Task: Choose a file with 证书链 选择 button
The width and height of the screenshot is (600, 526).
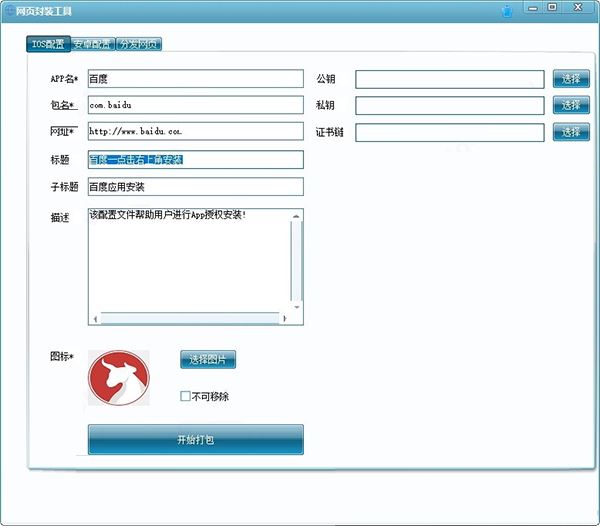Action: click(x=571, y=132)
